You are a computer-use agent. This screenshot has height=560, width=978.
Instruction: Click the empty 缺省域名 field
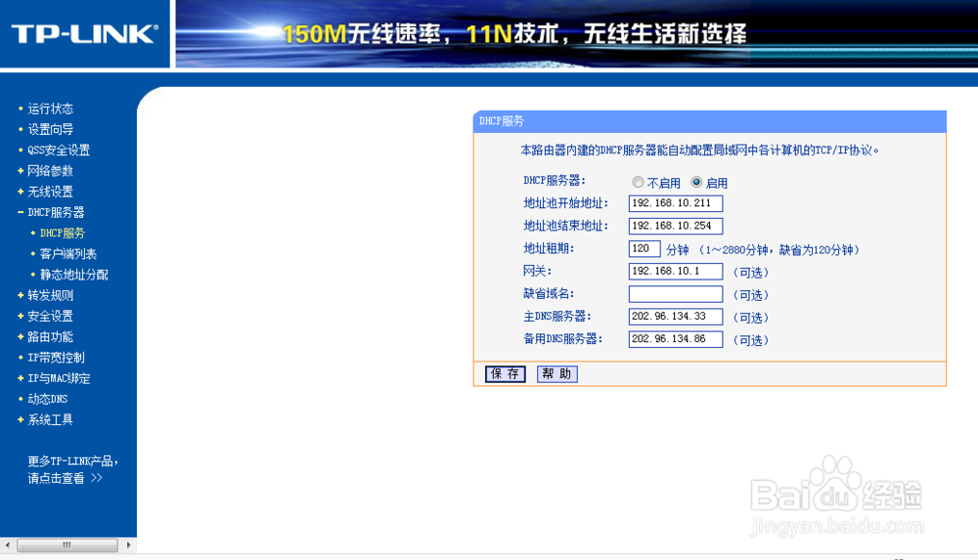click(x=676, y=294)
